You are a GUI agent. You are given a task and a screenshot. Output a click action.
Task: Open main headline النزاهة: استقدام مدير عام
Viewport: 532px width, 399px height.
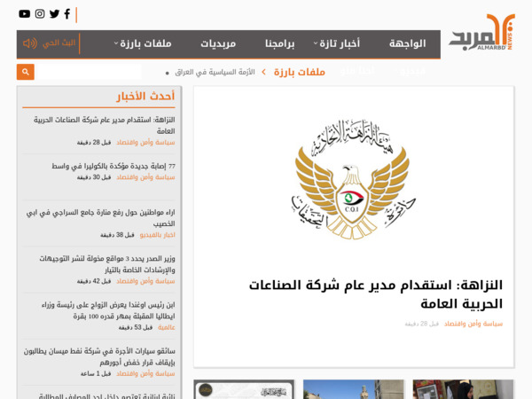376,294
